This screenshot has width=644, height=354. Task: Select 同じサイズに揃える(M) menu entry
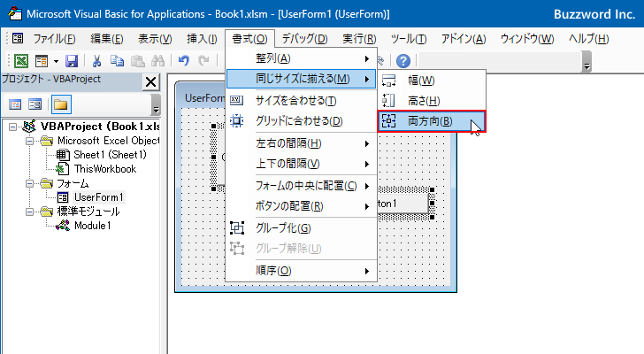302,79
